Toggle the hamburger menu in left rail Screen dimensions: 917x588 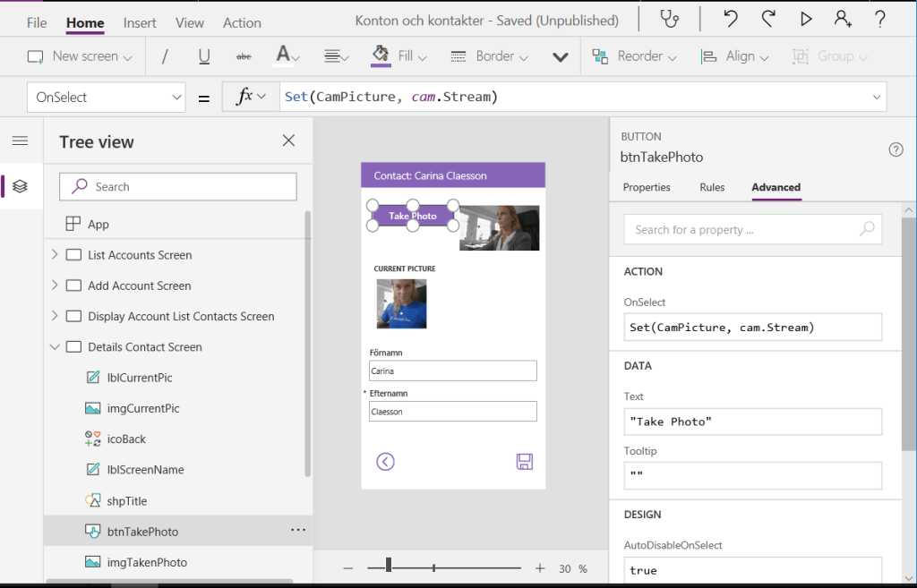point(20,141)
